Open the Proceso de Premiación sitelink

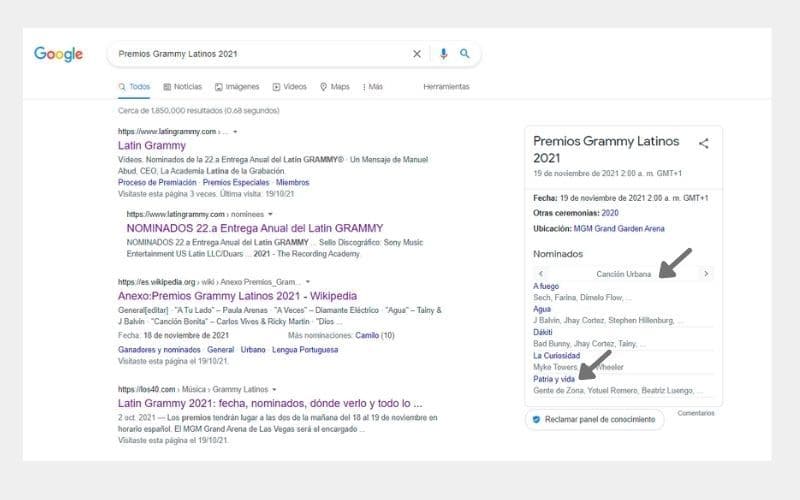(157, 182)
